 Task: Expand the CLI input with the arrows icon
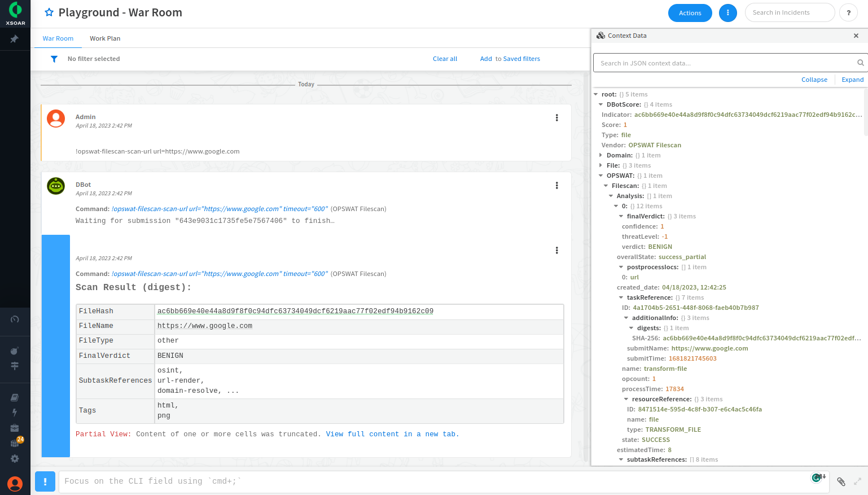pyautogui.click(x=857, y=481)
